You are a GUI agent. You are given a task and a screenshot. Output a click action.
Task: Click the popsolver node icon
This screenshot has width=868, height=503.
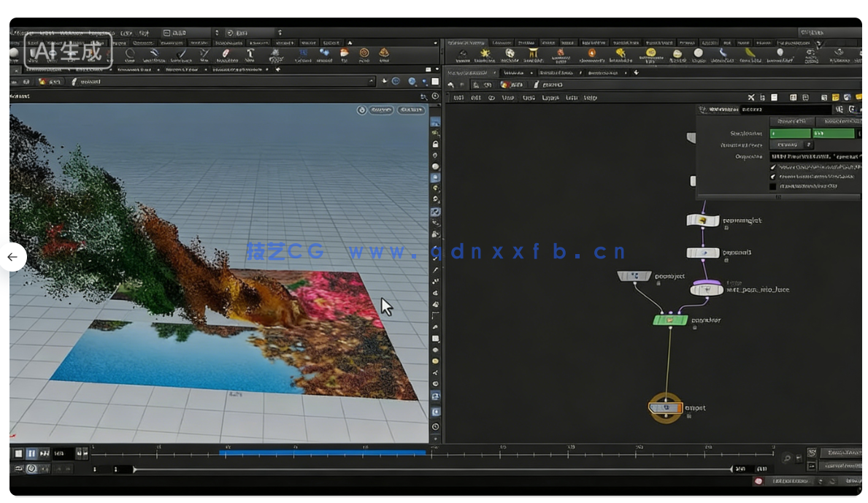point(669,320)
